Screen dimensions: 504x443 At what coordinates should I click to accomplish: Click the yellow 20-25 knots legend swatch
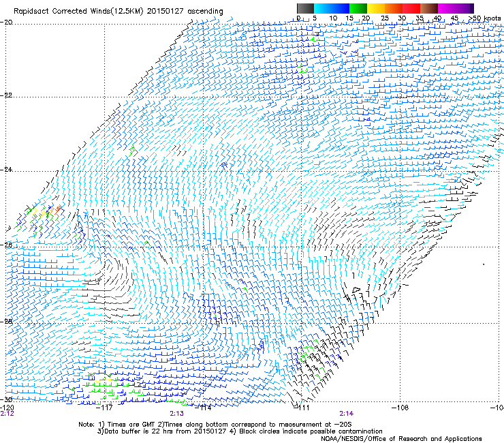pyautogui.click(x=376, y=8)
